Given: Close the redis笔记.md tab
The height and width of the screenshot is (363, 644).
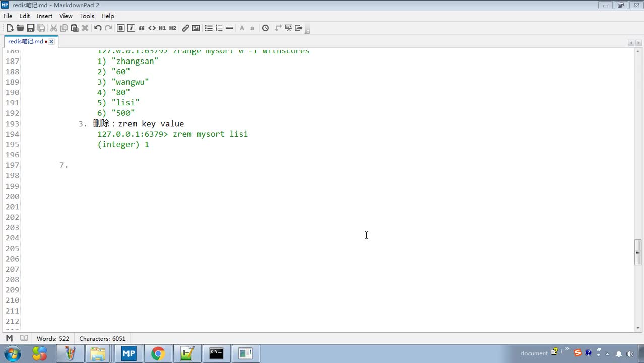Looking at the screenshot, I should (51, 42).
